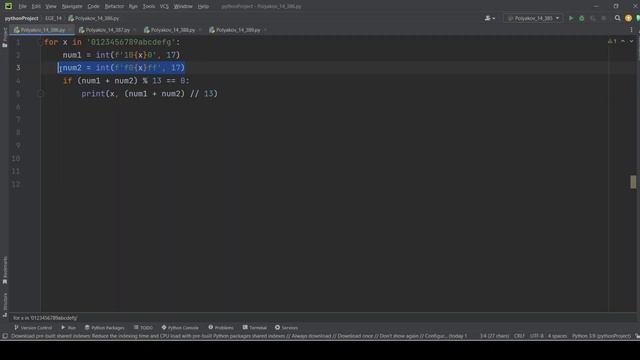Click the 4 spaces indent status indicator

pyautogui.click(x=558, y=336)
